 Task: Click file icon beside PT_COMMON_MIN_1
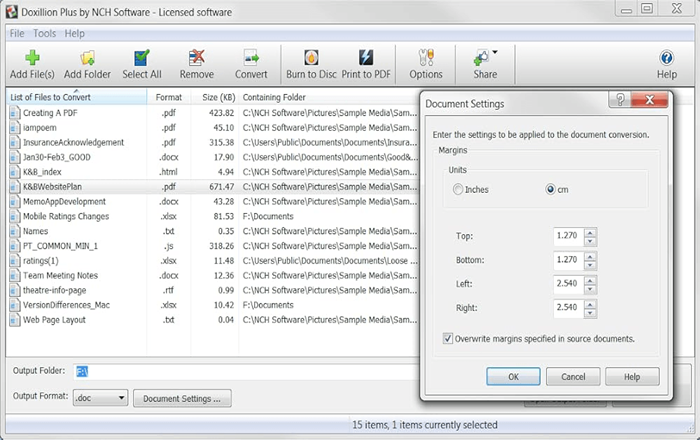[15, 246]
